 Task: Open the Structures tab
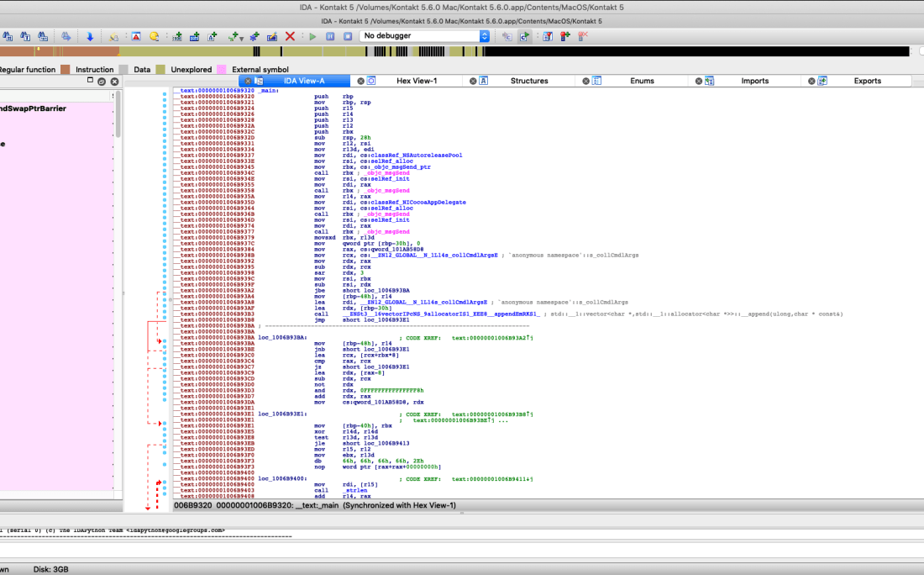[529, 81]
